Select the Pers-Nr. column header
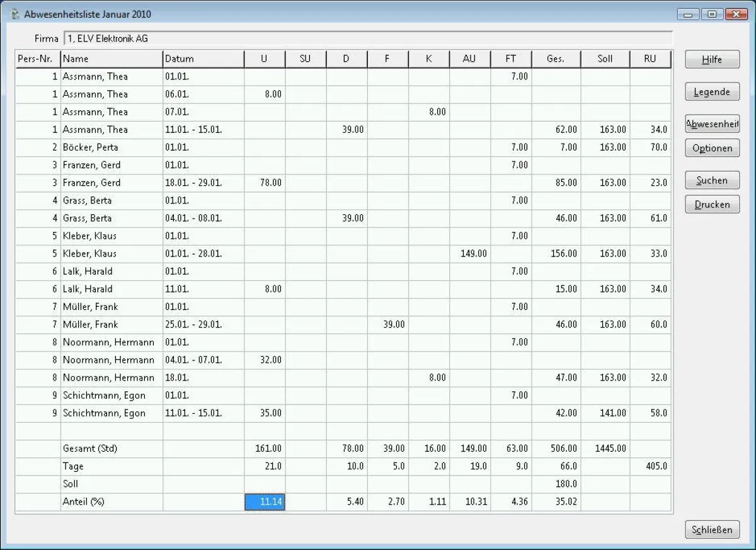The image size is (756, 550). coord(38,59)
